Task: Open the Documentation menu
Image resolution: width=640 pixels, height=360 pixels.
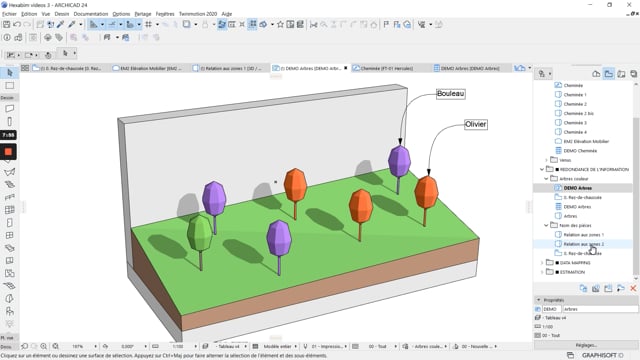Action: coord(91,14)
